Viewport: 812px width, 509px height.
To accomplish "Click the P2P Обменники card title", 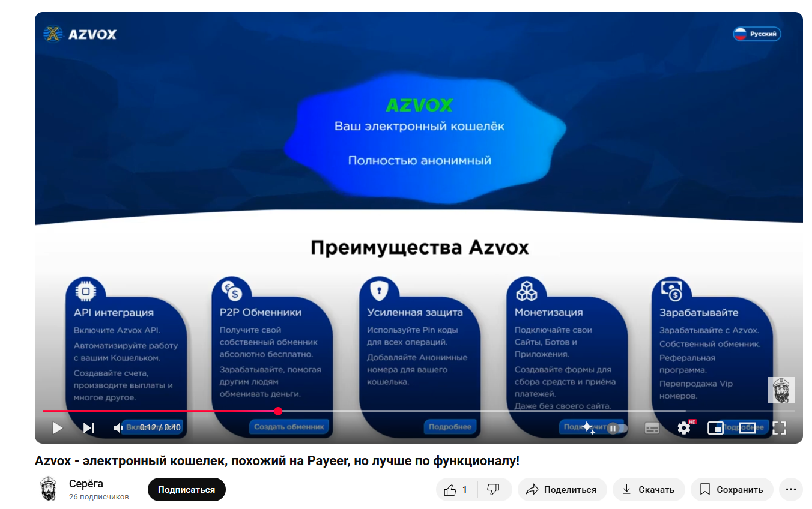I will coord(261,313).
